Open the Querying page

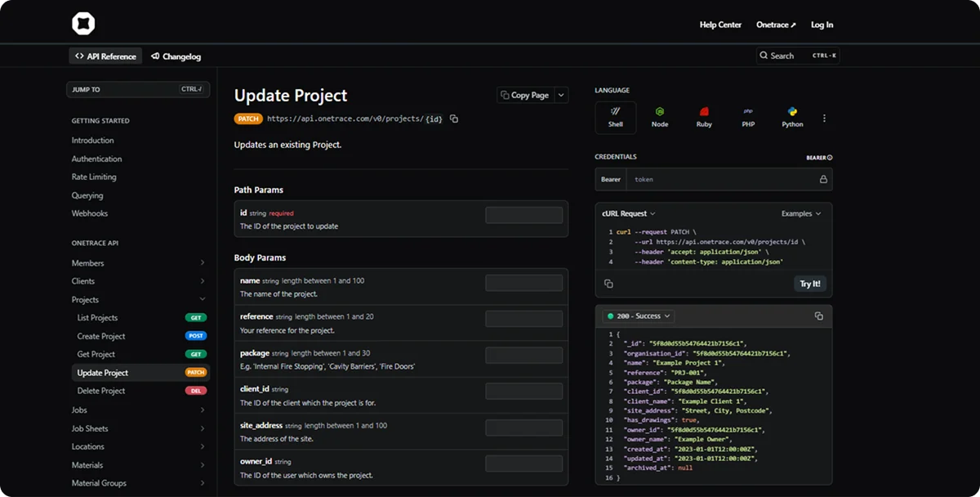87,195
